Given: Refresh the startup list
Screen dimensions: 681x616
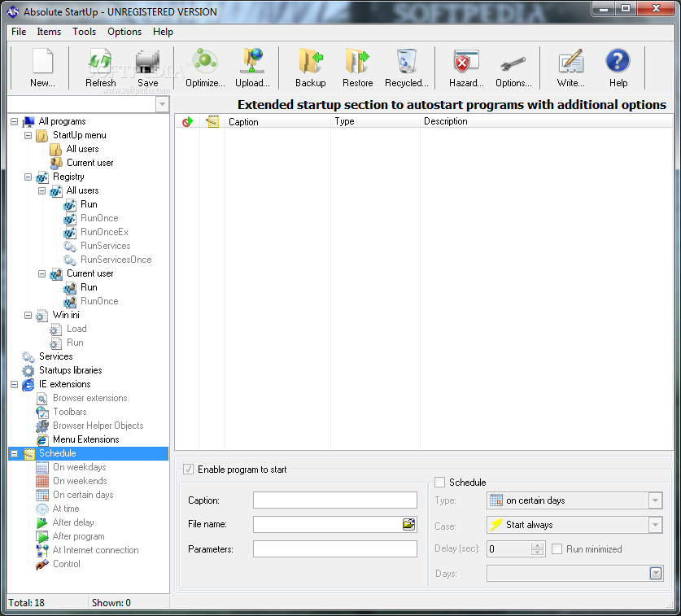Looking at the screenshot, I should pos(100,68).
